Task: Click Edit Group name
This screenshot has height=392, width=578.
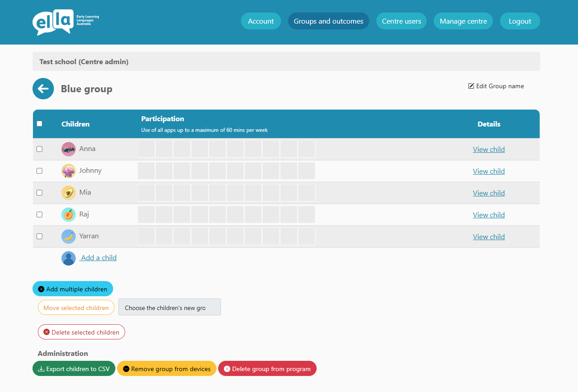Action: pyautogui.click(x=496, y=86)
